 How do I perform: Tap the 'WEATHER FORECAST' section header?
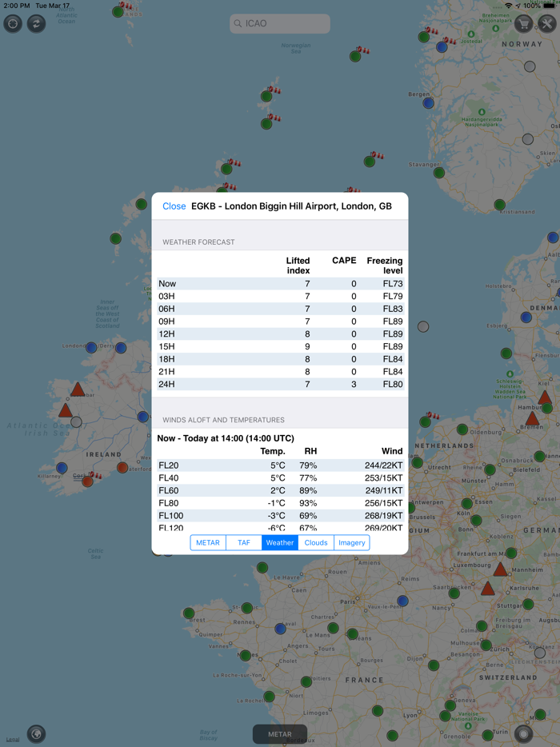[198, 242]
